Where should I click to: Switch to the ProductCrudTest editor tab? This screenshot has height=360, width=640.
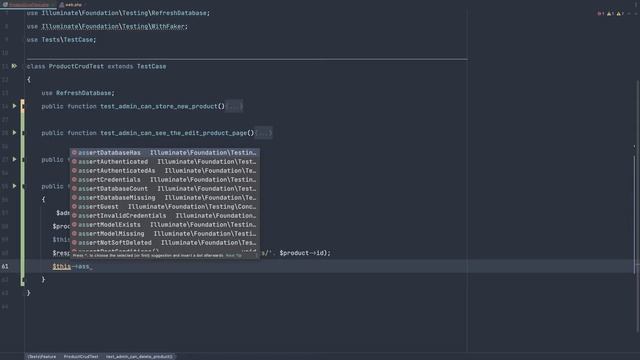pyautogui.click(x=27, y=4)
